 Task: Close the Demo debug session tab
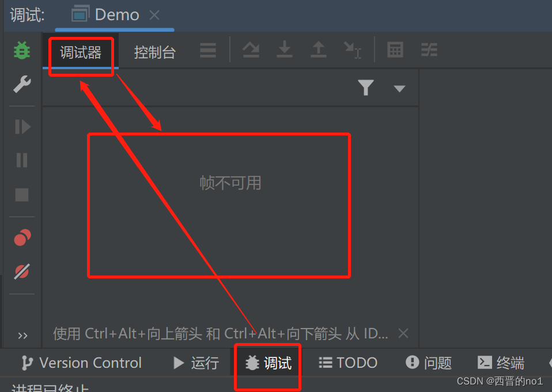154,15
